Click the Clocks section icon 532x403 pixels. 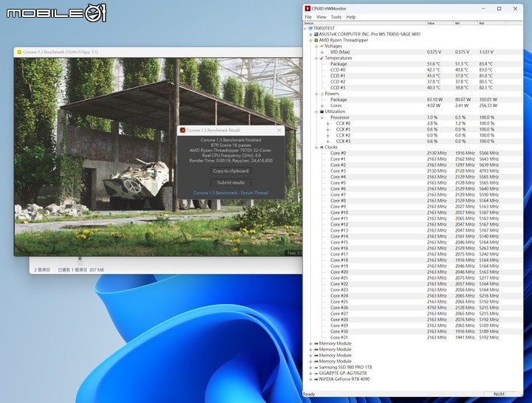pos(321,148)
